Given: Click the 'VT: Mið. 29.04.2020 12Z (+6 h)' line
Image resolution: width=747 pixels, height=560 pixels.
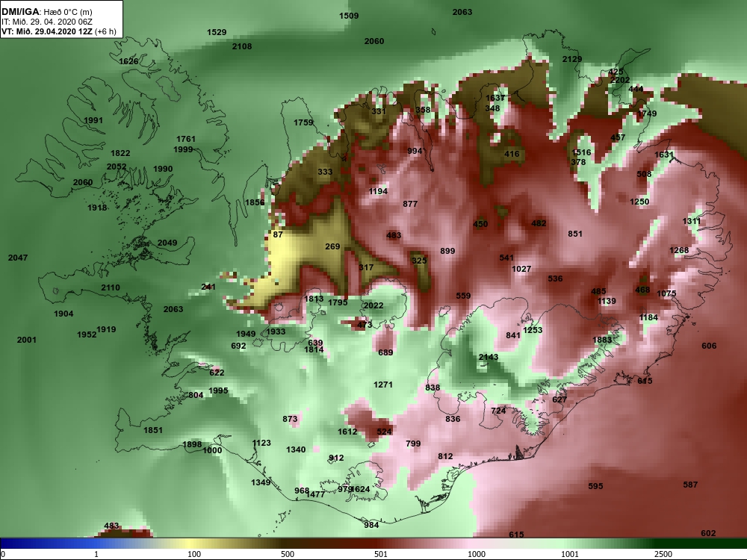Looking at the screenshot, I should pyautogui.click(x=58, y=32).
